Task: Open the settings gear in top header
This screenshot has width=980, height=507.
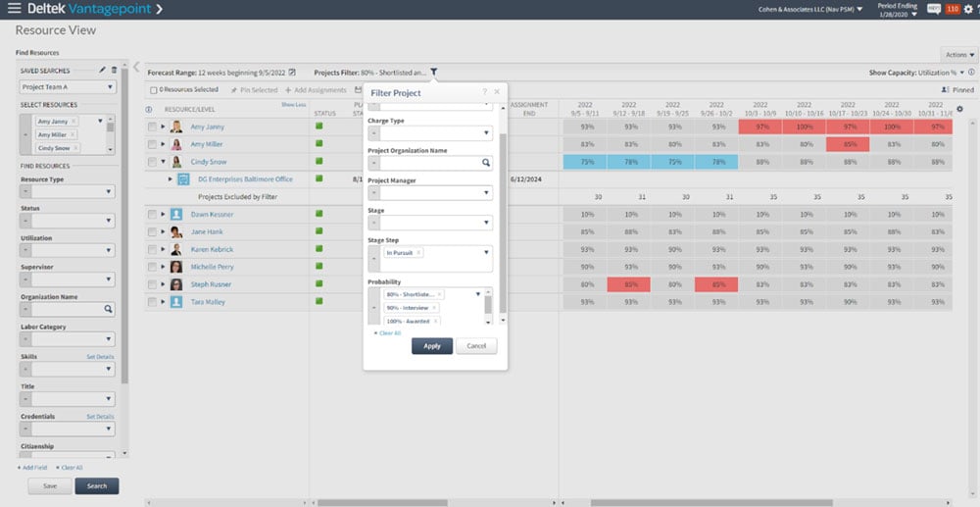Action: coord(967,9)
